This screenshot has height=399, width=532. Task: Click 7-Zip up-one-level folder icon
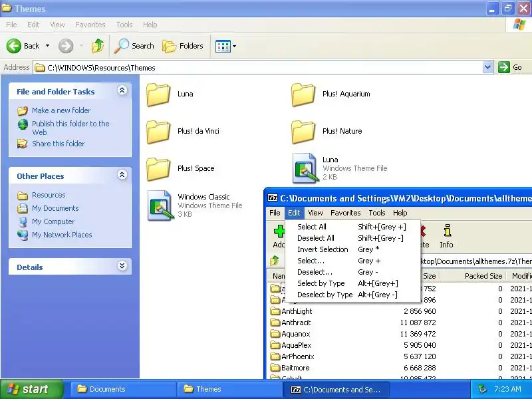pos(275,261)
